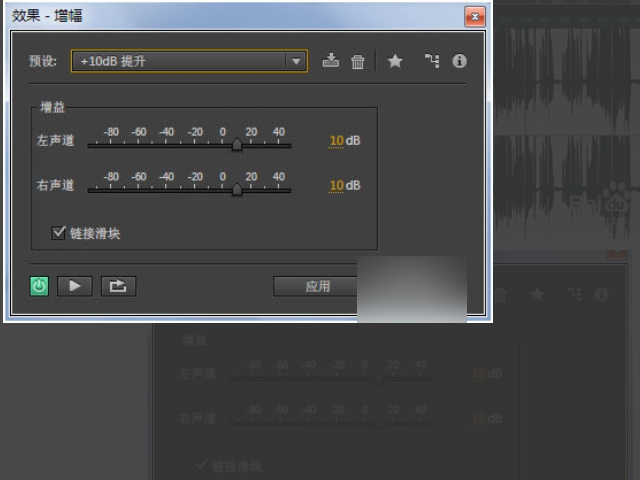Screen dimensions: 640x480
Task: Click the dimmed star icon in background panel
Action: coord(537,294)
